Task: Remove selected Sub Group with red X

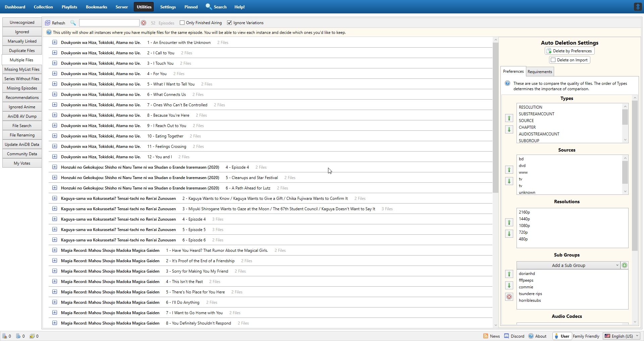Action: (x=509, y=297)
